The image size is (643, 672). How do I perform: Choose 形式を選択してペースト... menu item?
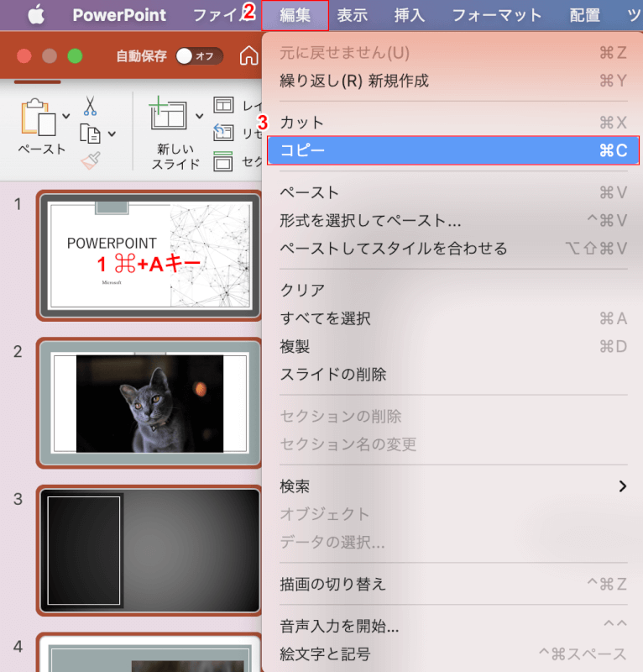pos(453,220)
